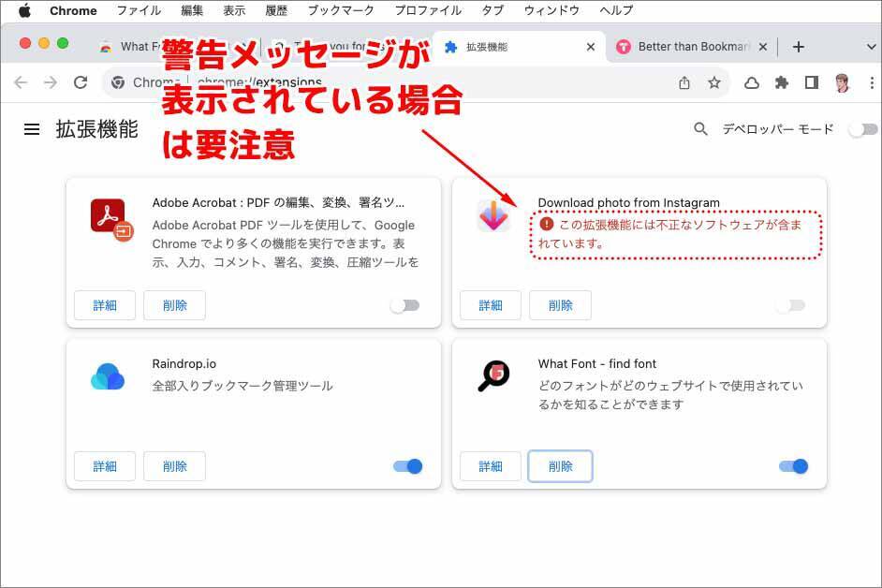Switch to the 拡張機能 tab
The width and height of the screenshot is (882, 588).
[518, 47]
